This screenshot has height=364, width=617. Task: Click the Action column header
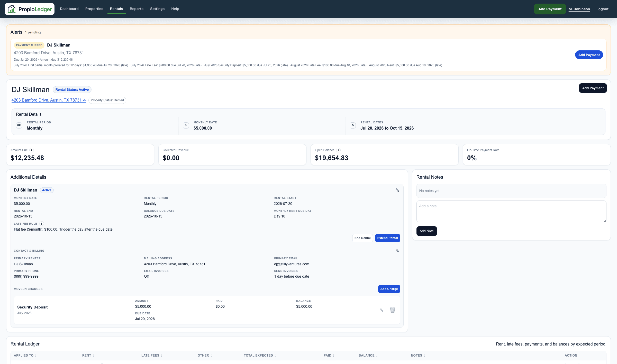pos(571,356)
